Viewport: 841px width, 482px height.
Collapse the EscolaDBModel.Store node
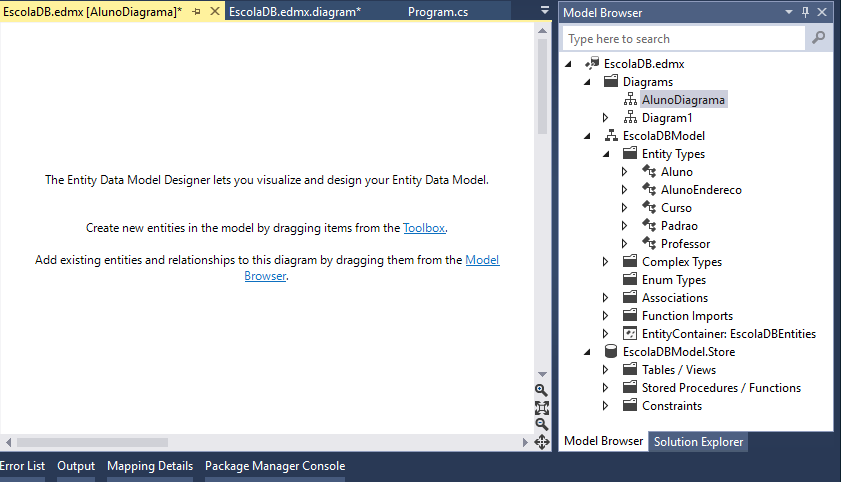[587, 352]
